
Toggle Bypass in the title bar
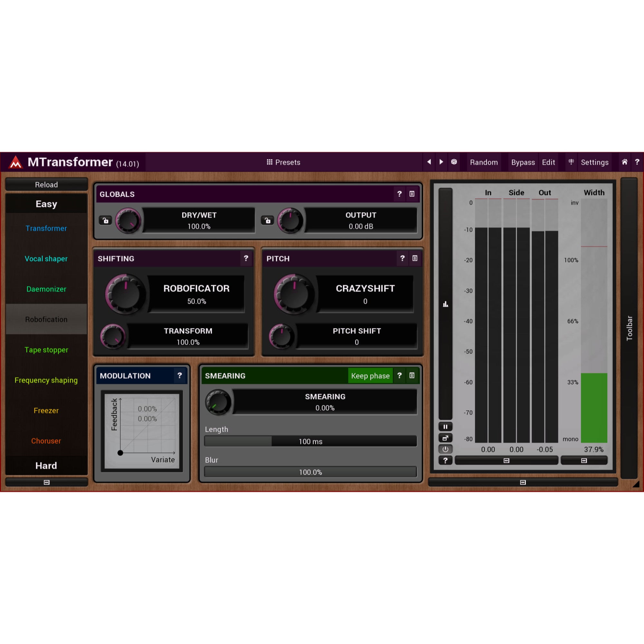tap(523, 162)
